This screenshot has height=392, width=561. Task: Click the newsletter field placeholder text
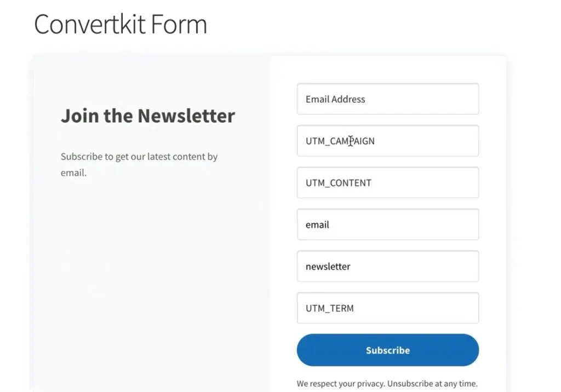[328, 266]
